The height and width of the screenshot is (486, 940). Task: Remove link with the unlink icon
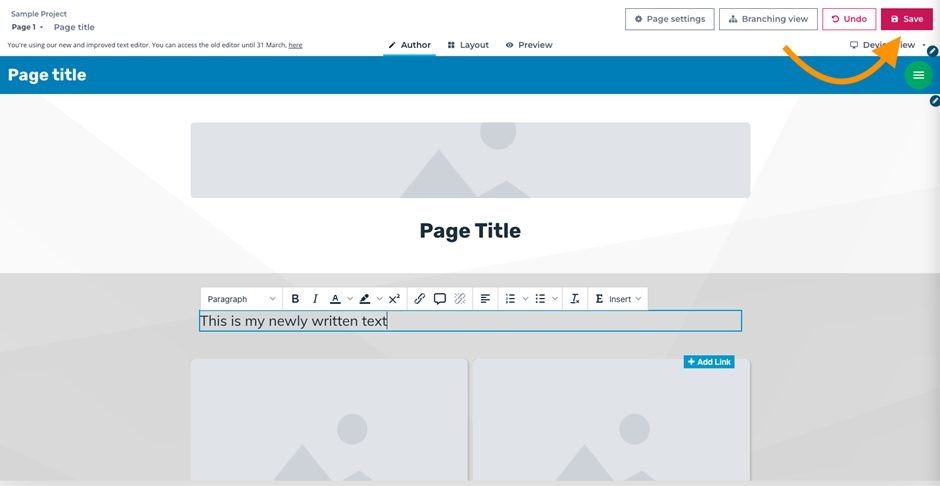[460, 299]
